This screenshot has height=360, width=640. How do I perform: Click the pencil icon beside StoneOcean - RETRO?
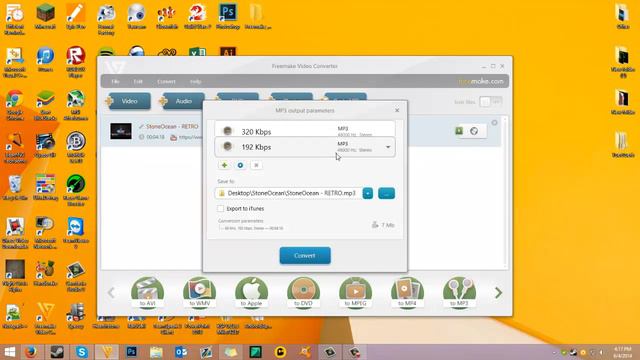[141, 127]
